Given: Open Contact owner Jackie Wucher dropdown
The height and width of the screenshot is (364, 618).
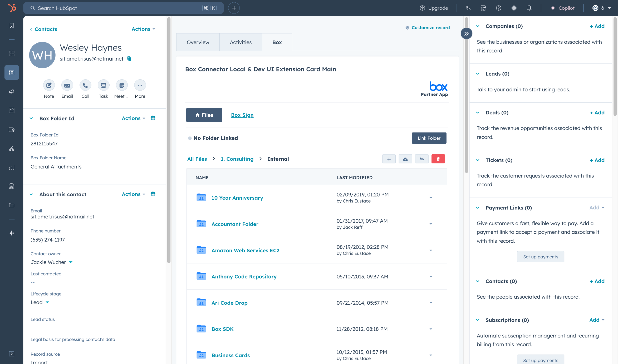Looking at the screenshot, I should [x=71, y=262].
